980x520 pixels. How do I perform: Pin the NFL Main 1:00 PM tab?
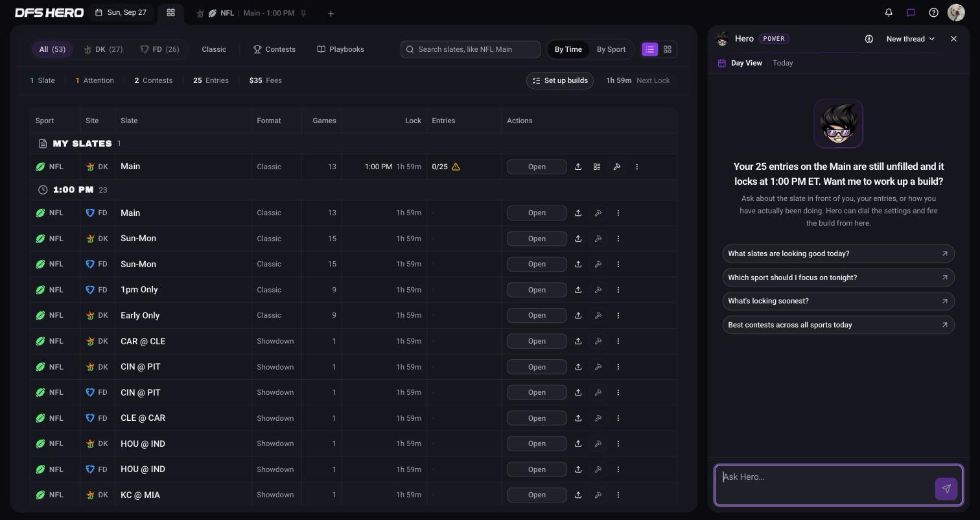(x=303, y=13)
